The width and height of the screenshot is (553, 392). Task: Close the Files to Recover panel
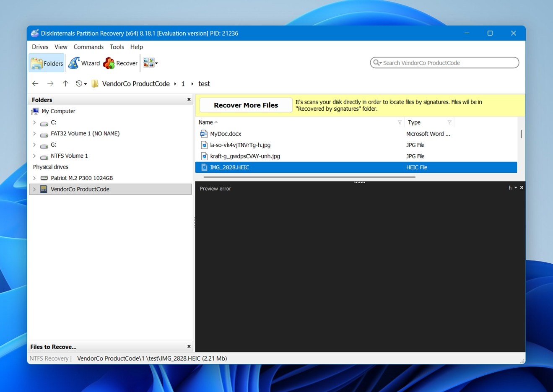(x=189, y=347)
